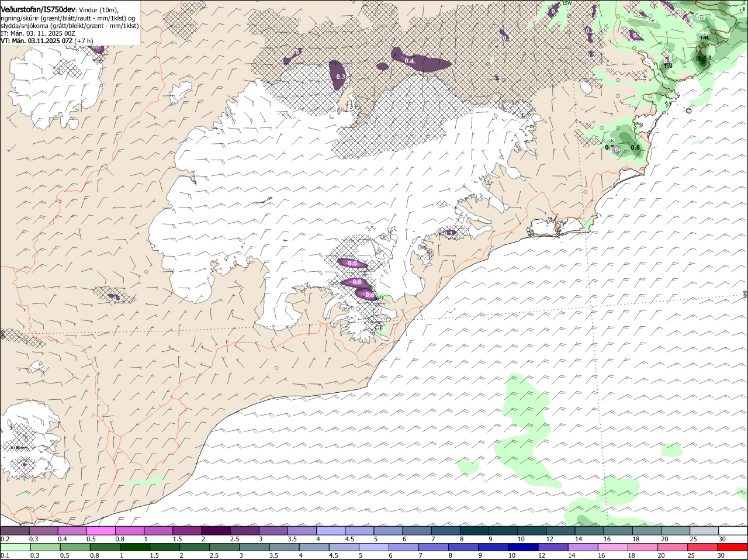The width and height of the screenshot is (748, 560).
Task: Select the green 0.5 swatch in the bottom rain row
Action: 75,547
